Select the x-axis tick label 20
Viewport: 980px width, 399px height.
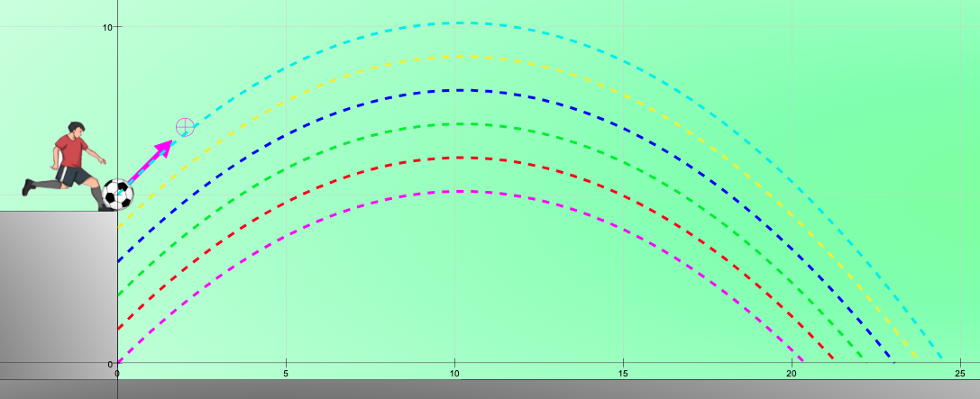pyautogui.click(x=792, y=373)
